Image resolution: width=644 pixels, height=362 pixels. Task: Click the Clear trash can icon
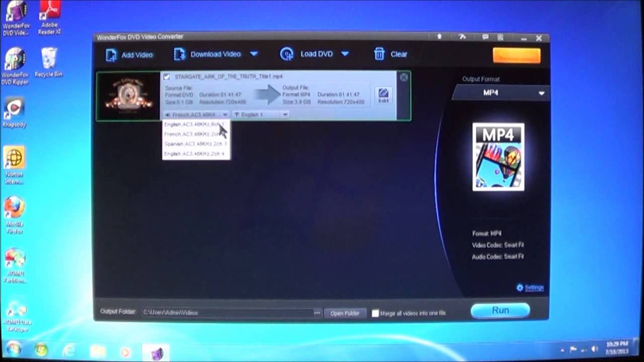click(379, 54)
